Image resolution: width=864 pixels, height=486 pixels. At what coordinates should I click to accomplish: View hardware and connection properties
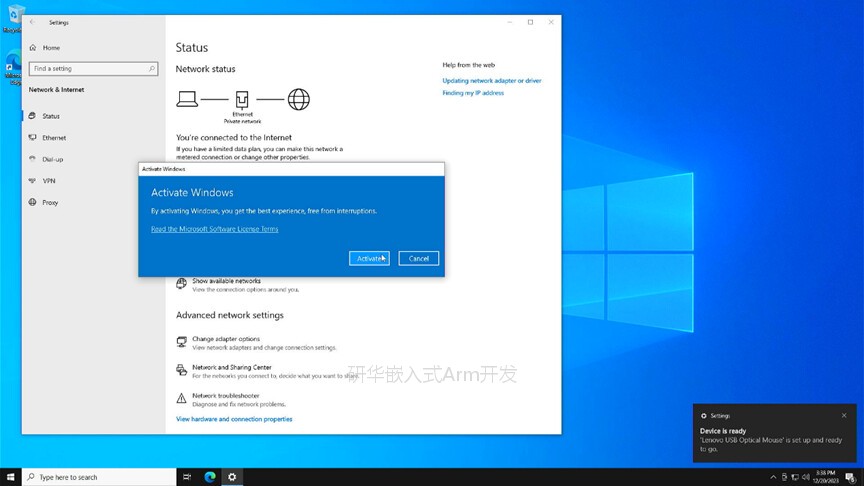pos(234,419)
